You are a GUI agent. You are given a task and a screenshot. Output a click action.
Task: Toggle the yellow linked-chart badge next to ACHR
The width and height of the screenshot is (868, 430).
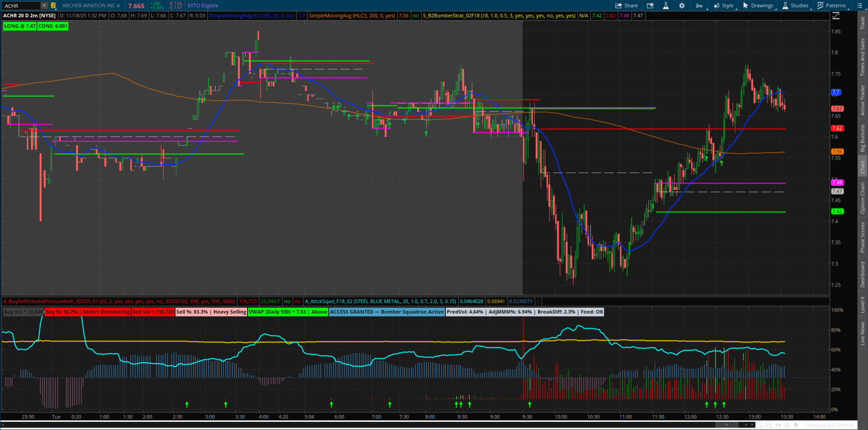click(54, 5)
